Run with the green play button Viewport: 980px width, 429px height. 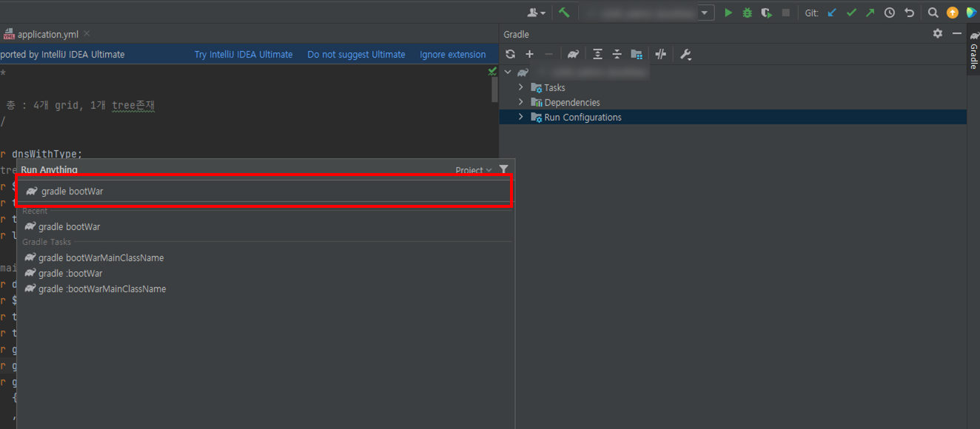pyautogui.click(x=728, y=13)
